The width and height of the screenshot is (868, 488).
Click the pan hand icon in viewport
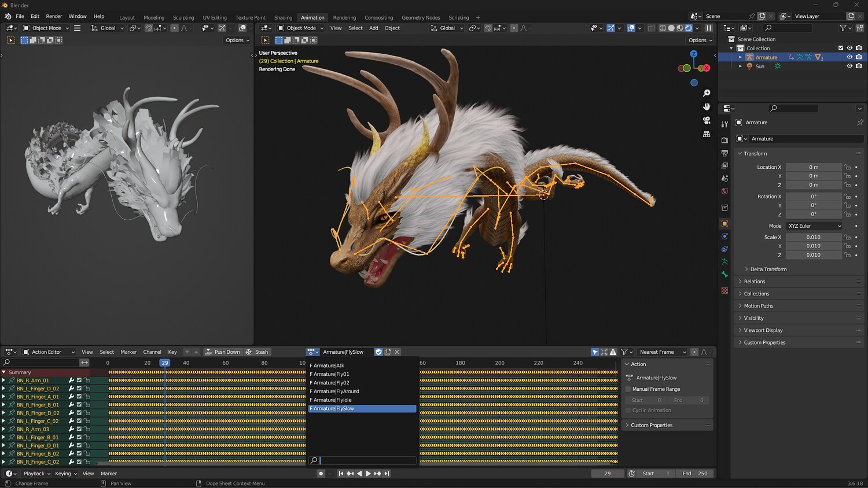pyautogui.click(x=707, y=106)
